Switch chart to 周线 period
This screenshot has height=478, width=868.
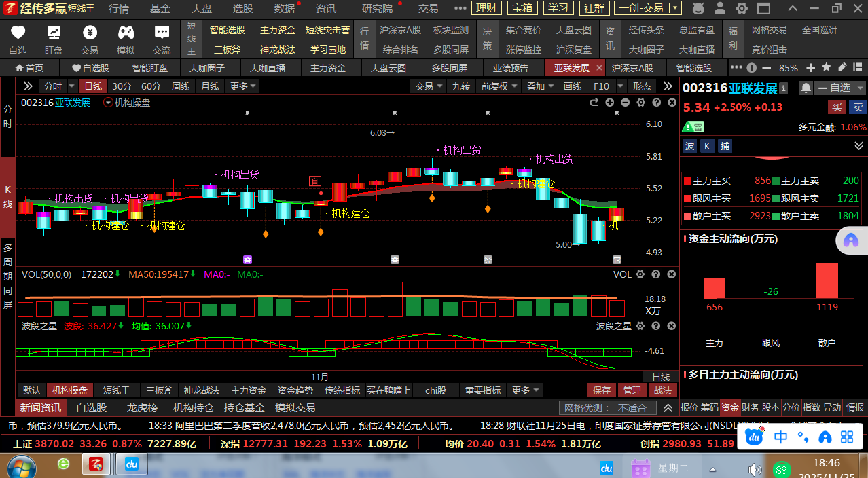point(181,86)
